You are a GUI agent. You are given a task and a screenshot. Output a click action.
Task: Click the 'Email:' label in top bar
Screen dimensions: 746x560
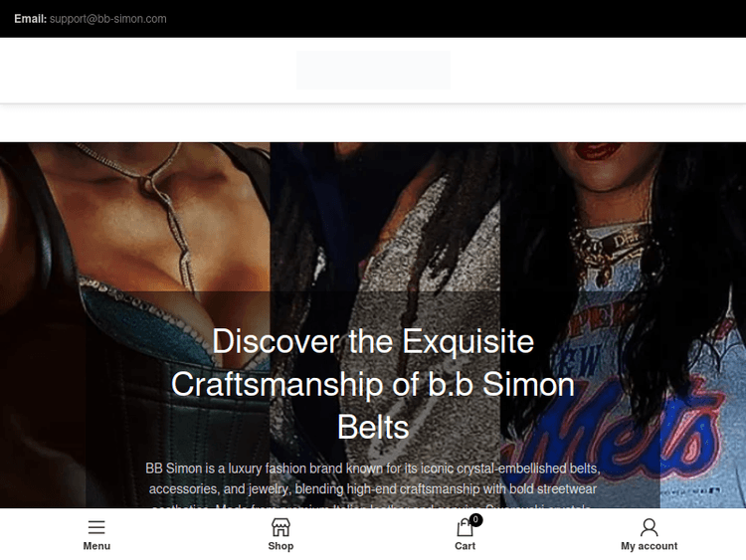(31, 19)
